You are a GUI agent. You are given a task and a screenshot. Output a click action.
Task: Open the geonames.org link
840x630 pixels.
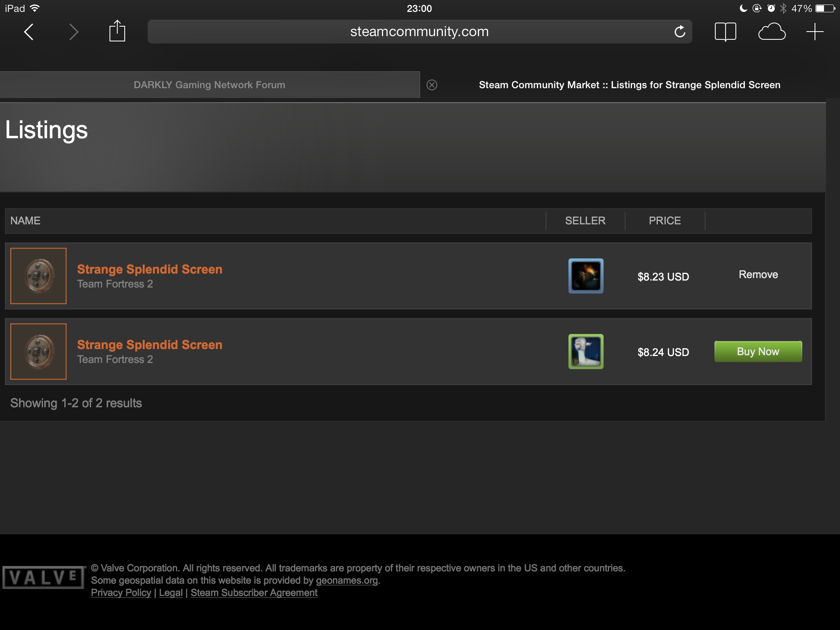click(x=347, y=580)
